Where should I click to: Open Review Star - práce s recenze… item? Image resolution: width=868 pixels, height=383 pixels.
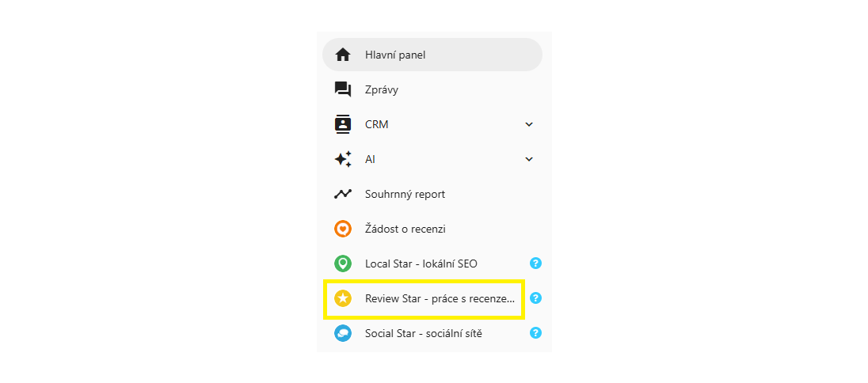pyautogui.click(x=439, y=298)
